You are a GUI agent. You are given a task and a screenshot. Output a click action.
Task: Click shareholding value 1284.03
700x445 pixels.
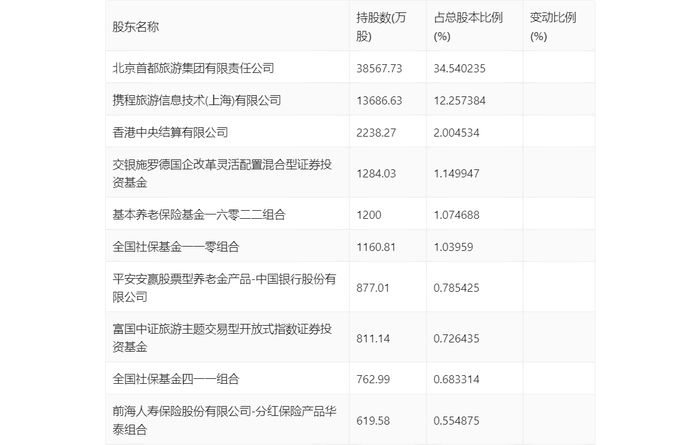(376, 174)
